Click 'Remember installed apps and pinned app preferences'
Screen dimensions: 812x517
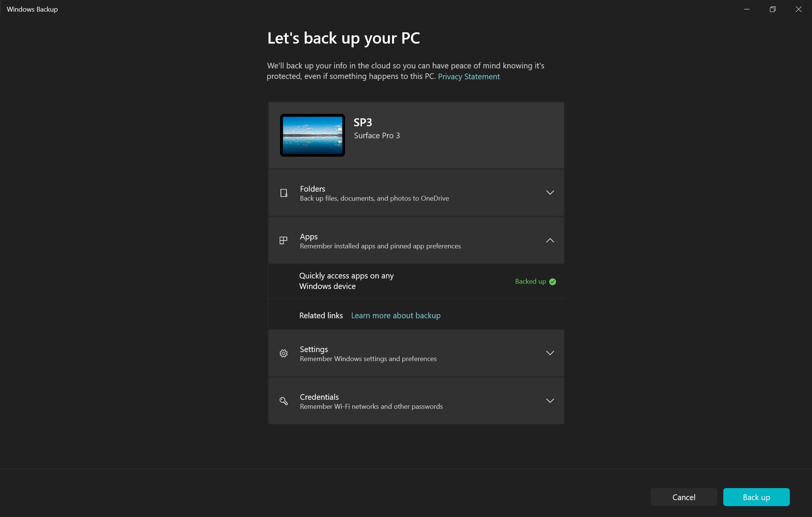coord(380,246)
